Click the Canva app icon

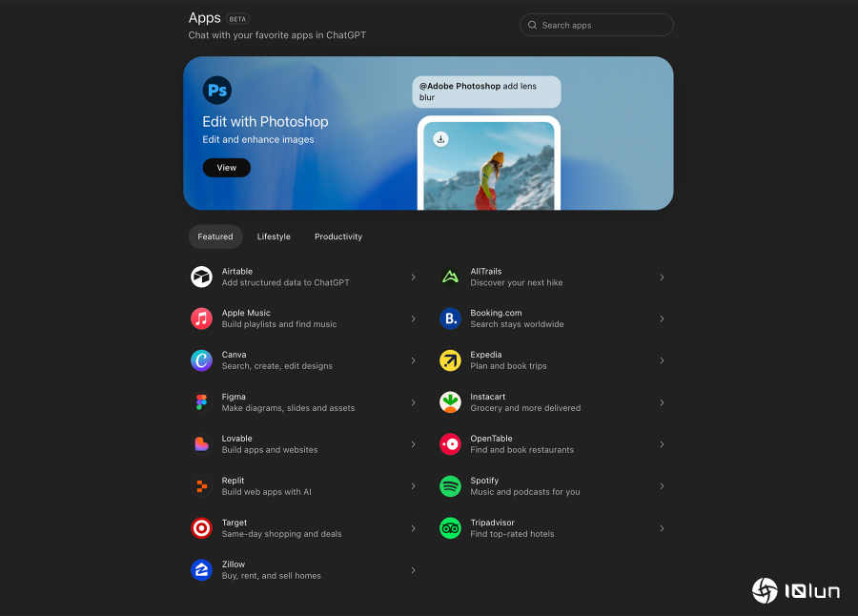click(201, 360)
